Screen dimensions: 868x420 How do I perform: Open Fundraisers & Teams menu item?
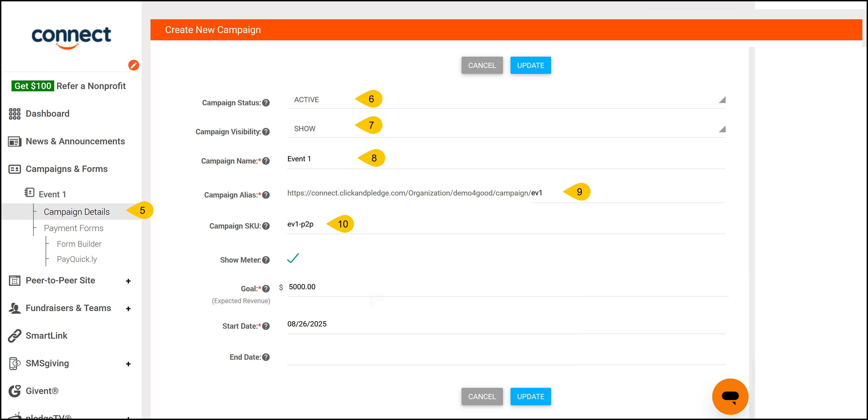pos(68,308)
